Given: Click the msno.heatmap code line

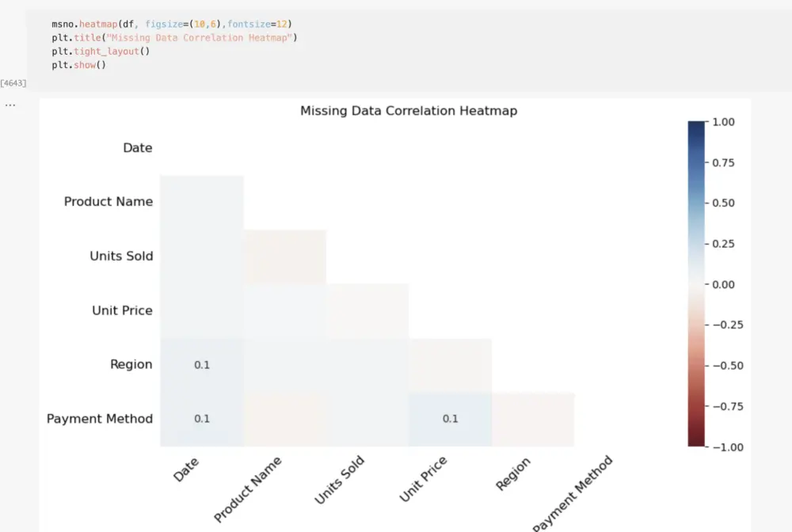Looking at the screenshot, I should tap(171, 24).
